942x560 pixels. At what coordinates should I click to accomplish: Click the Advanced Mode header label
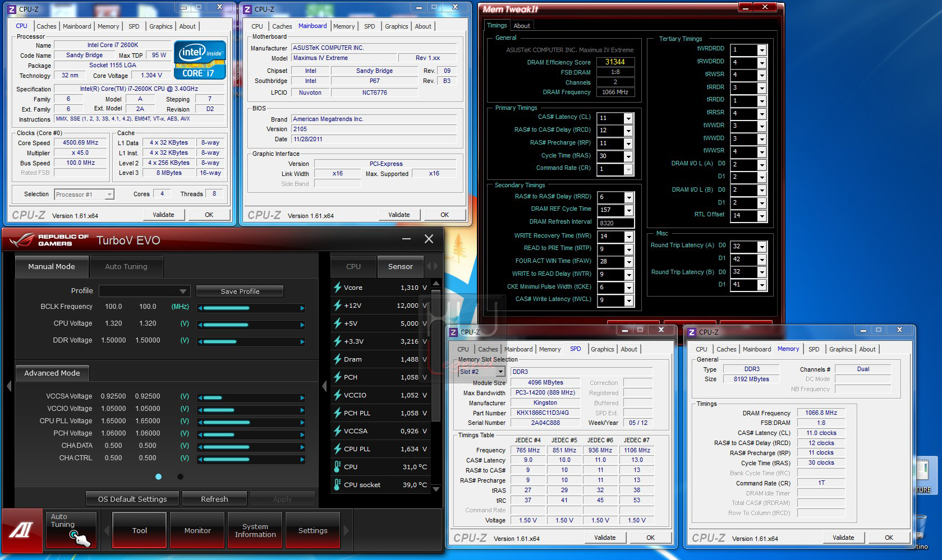click(52, 373)
